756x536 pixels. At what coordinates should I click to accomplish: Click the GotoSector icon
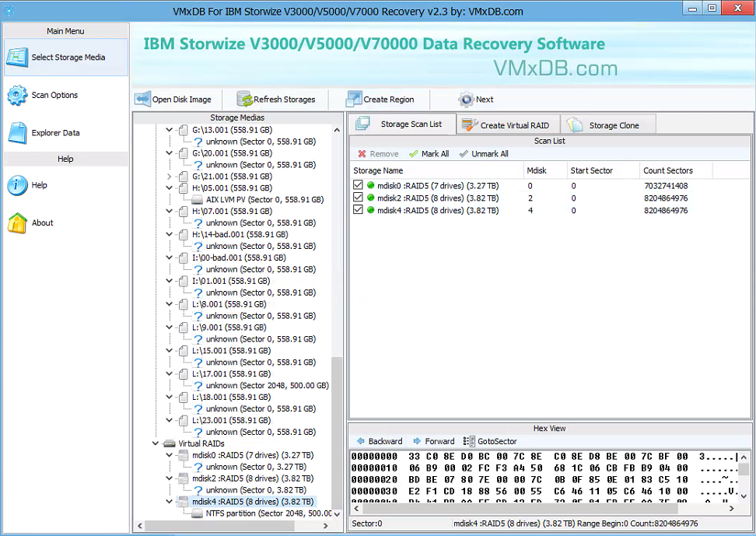469,441
